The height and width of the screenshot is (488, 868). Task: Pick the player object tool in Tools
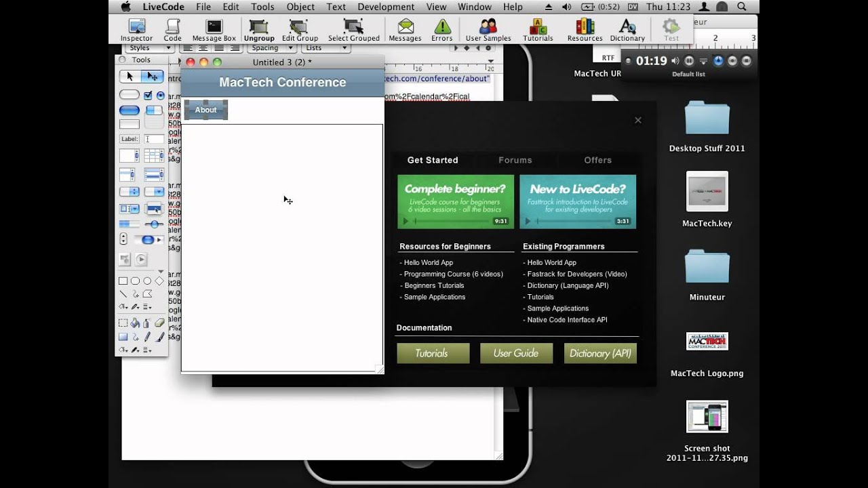coord(141,259)
